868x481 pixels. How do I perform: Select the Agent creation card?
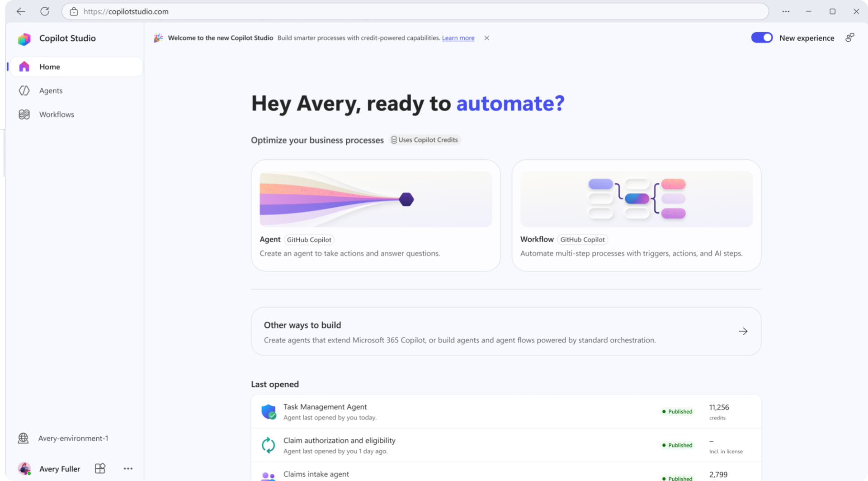coord(376,215)
